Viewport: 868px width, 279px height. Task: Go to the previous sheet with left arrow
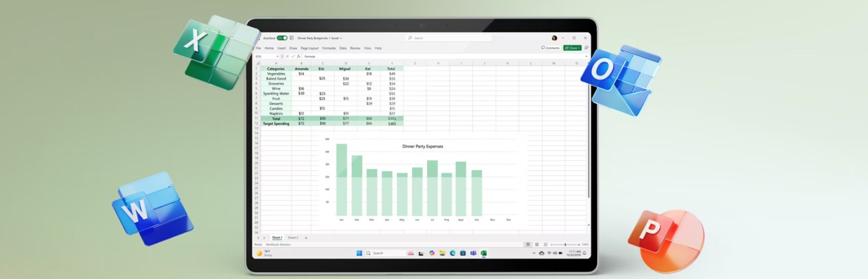258,237
